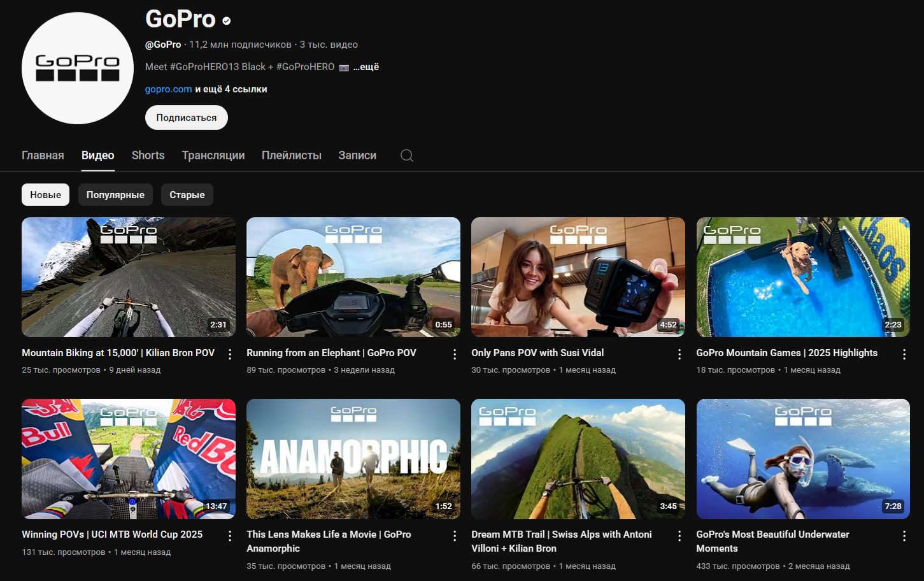The width and height of the screenshot is (924, 581).
Task: Follow the gopro.com link
Action: point(168,89)
